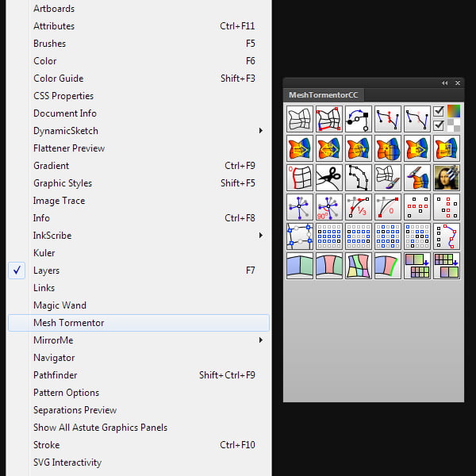The height and width of the screenshot is (476, 476).
Task: Select Magic Wand menu entry
Action: (x=139, y=305)
